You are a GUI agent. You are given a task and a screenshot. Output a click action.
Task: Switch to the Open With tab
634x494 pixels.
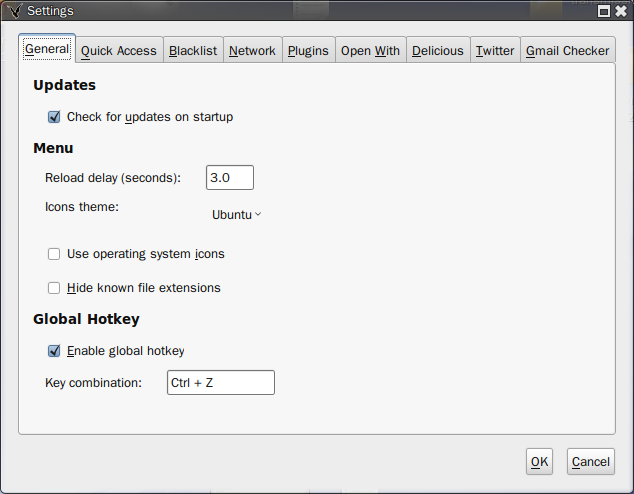(x=370, y=51)
